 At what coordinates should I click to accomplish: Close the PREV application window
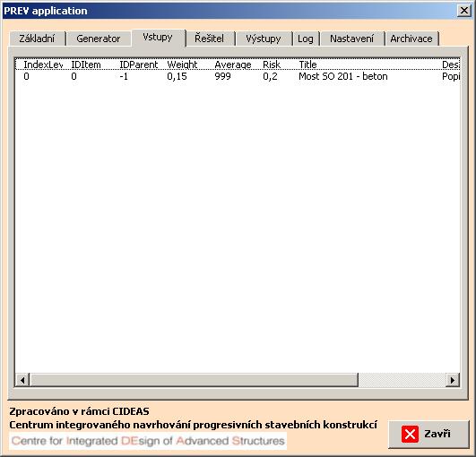(x=463, y=11)
